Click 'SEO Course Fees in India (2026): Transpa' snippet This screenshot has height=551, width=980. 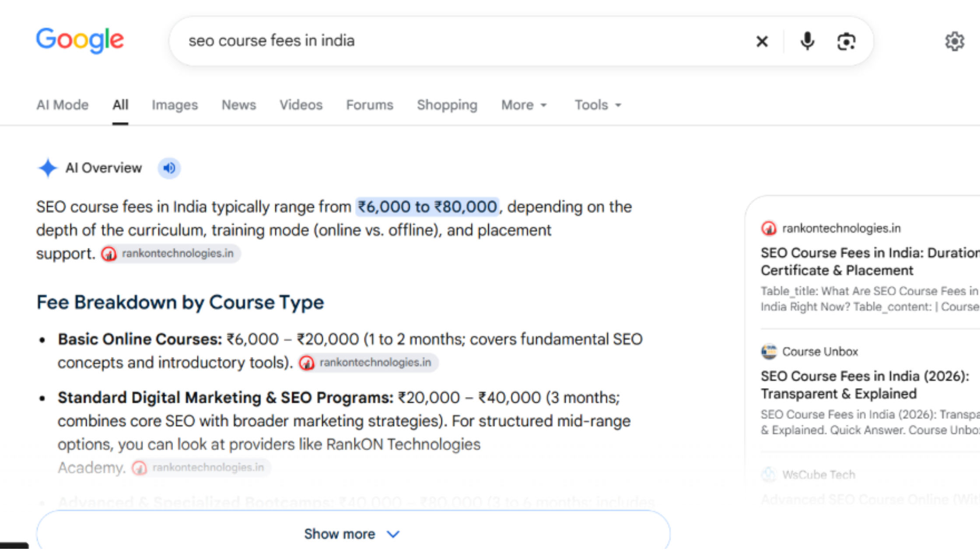coord(870,422)
